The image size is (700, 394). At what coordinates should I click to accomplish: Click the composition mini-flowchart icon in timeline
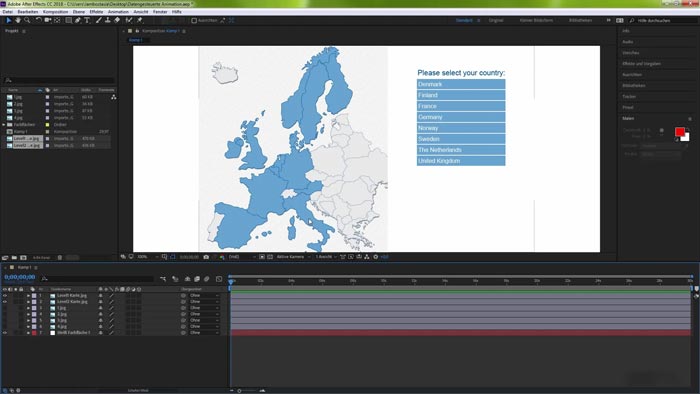[163, 279]
